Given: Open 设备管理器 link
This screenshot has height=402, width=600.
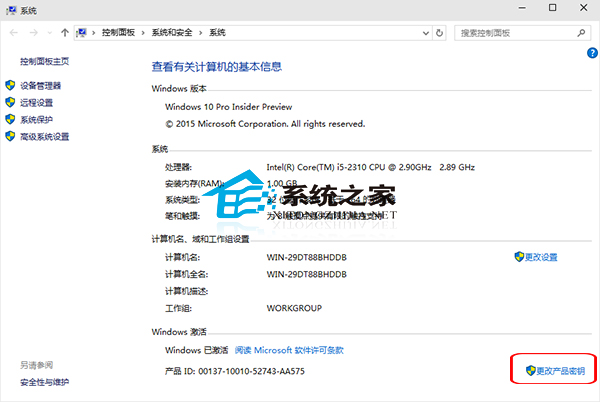Looking at the screenshot, I should [x=40, y=86].
